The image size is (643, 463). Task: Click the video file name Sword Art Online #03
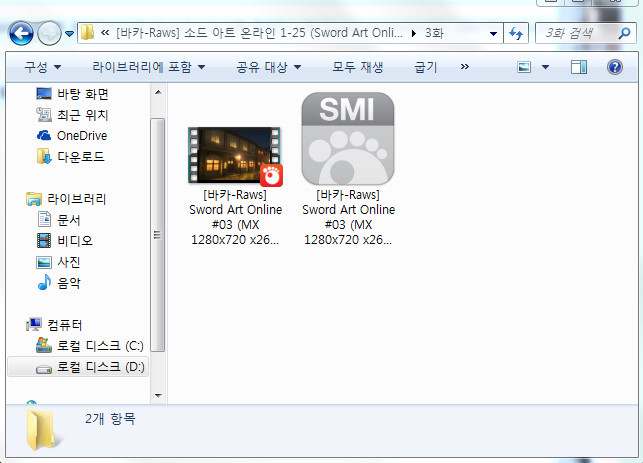click(x=235, y=217)
